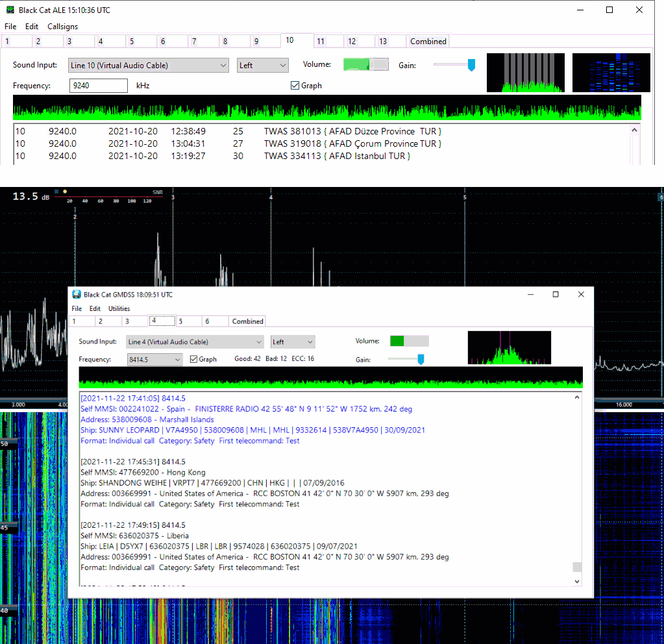This screenshot has height=644, width=664.
Task: Minimize the Black Cat GMDSS window
Action: coord(530,295)
